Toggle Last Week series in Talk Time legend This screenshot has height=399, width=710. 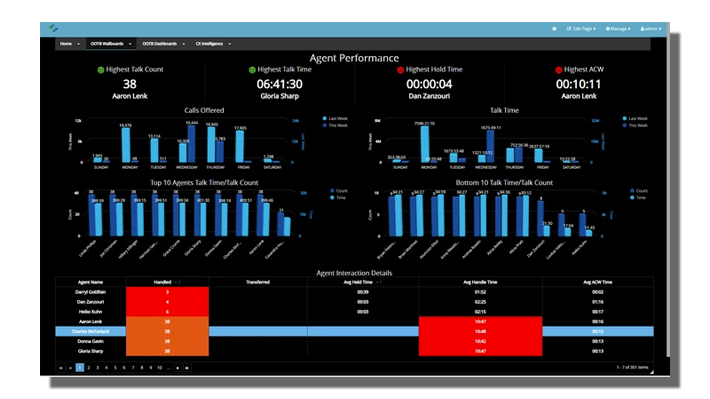(x=635, y=119)
